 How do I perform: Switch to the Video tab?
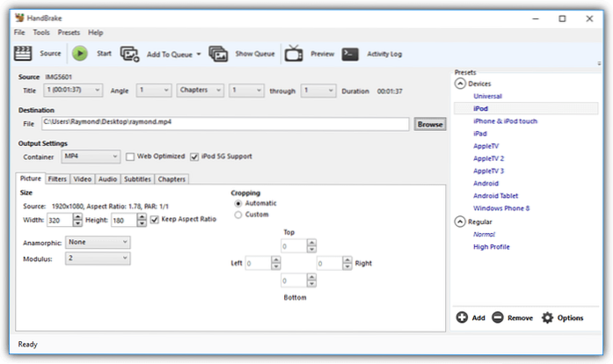82,178
